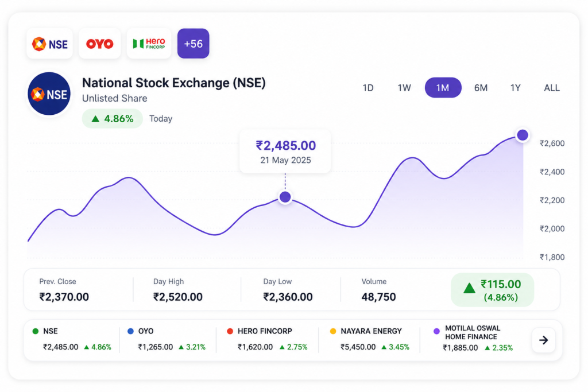Click the round NSE company logo

tap(49, 94)
